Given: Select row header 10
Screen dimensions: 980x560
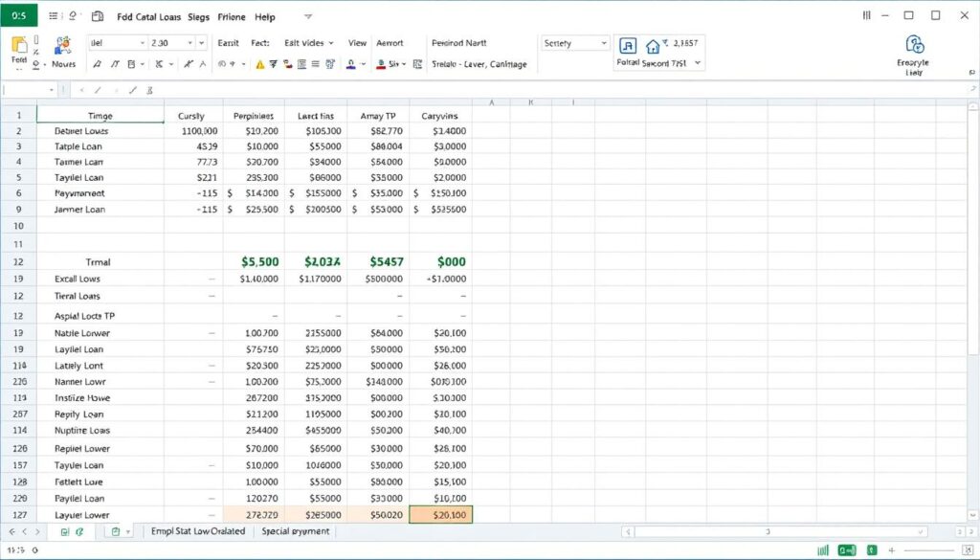Looking at the screenshot, I should (x=18, y=226).
